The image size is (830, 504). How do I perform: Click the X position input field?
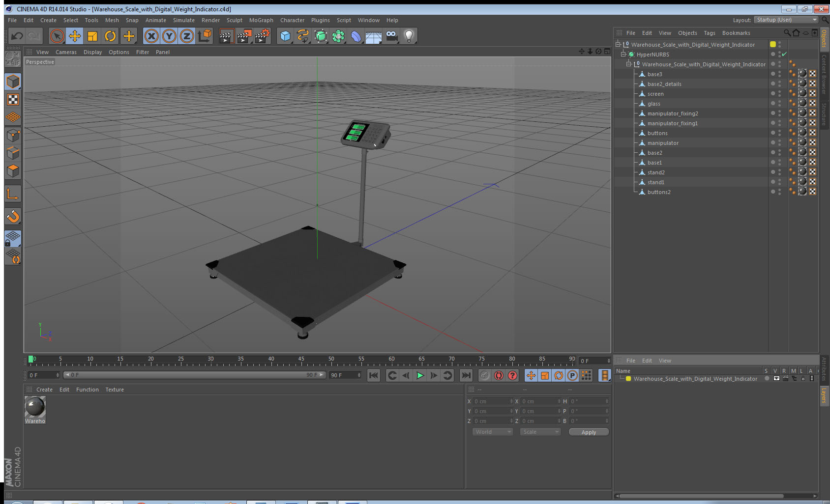[x=493, y=401]
